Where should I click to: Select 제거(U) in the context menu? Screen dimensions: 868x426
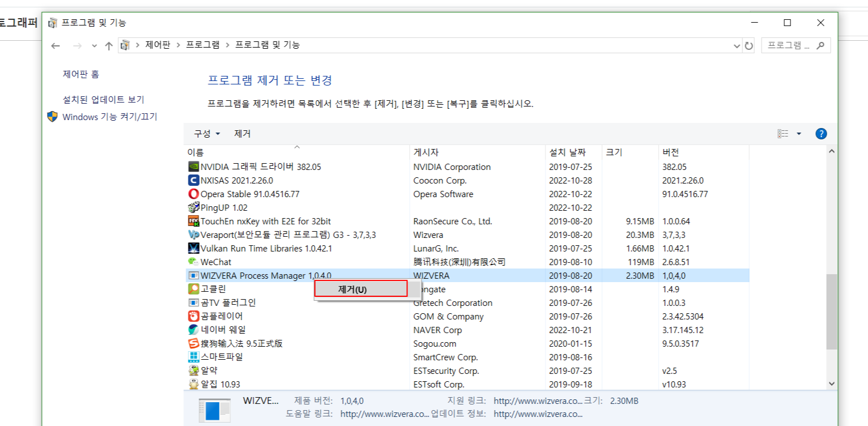coord(361,289)
